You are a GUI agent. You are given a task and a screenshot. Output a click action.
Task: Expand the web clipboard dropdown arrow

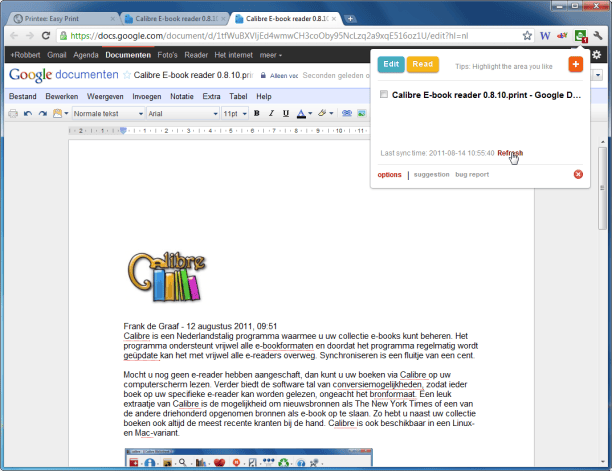66,114
